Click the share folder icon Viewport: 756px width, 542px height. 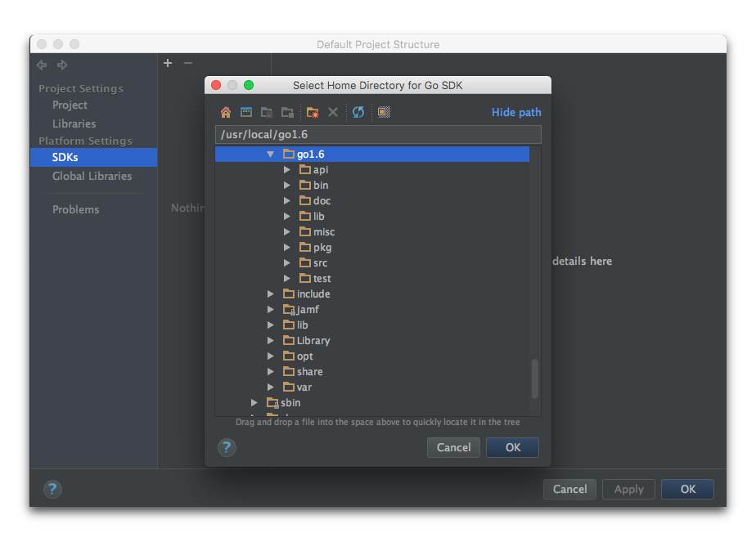289,371
